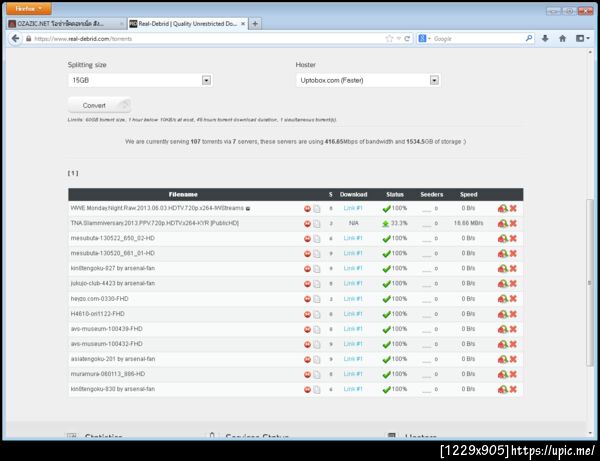Click the page vertical scrollbar thumb
The width and height of the screenshot is (600, 461).
pyautogui.click(x=590, y=283)
